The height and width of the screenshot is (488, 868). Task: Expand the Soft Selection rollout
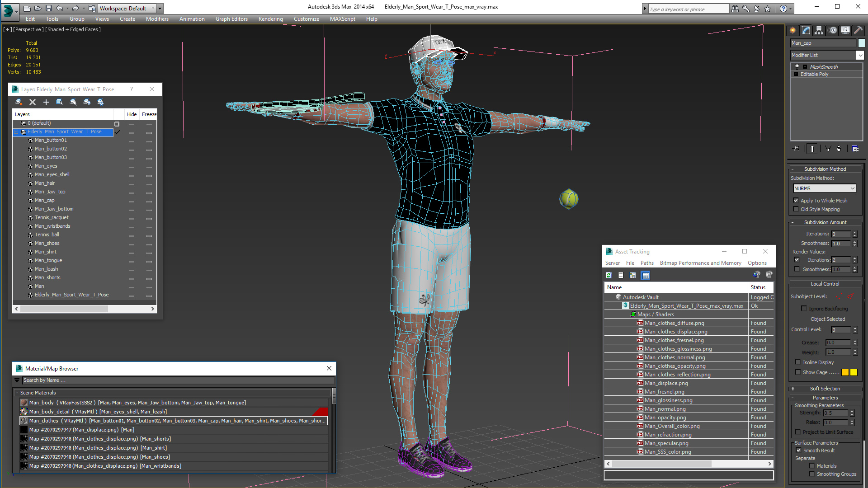(826, 389)
